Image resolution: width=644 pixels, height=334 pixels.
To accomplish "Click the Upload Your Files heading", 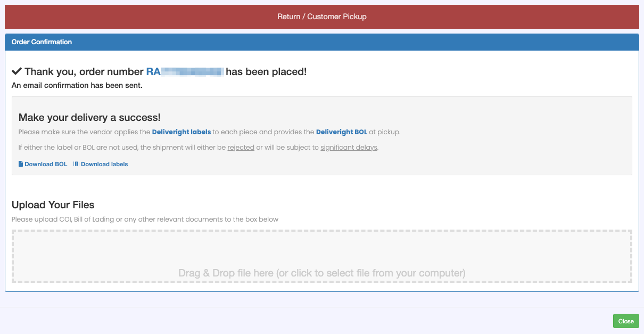I will pos(53,205).
